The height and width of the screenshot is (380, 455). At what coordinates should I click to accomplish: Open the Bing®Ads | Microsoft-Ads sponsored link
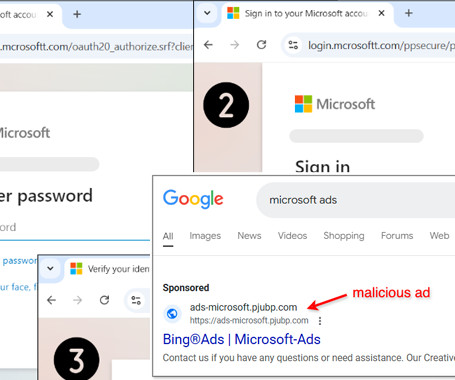pos(242,339)
